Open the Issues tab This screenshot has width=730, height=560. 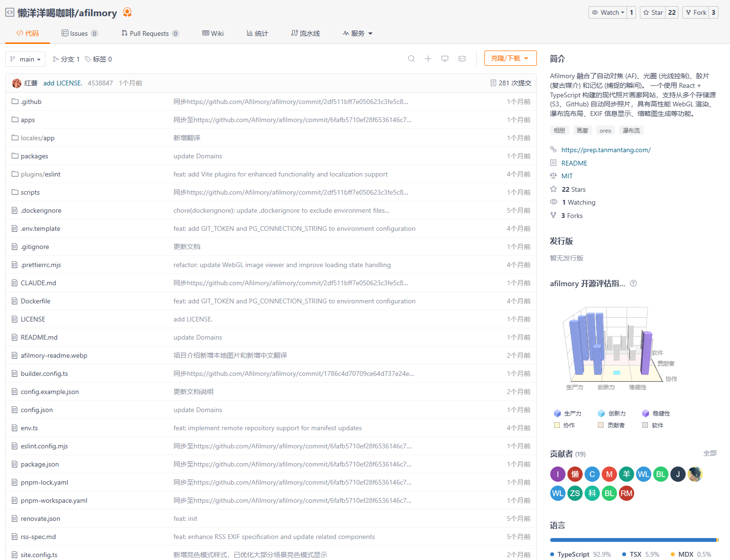coord(80,33)
